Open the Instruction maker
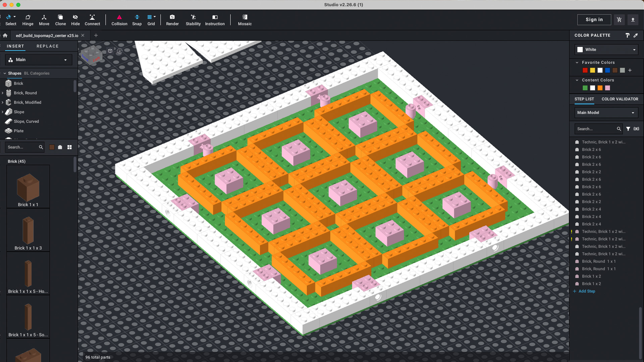The width and height of the screenshot is (644, 362). [x=215, y=20]
